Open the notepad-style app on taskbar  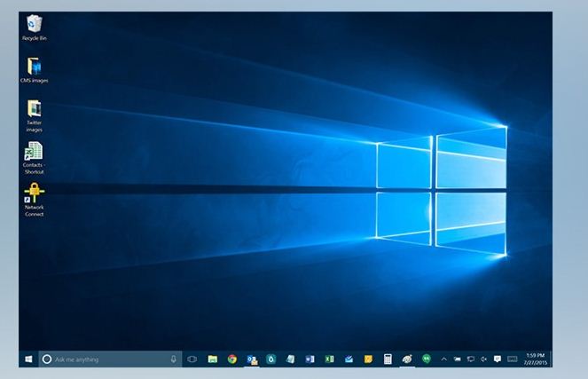click(290, 359)
